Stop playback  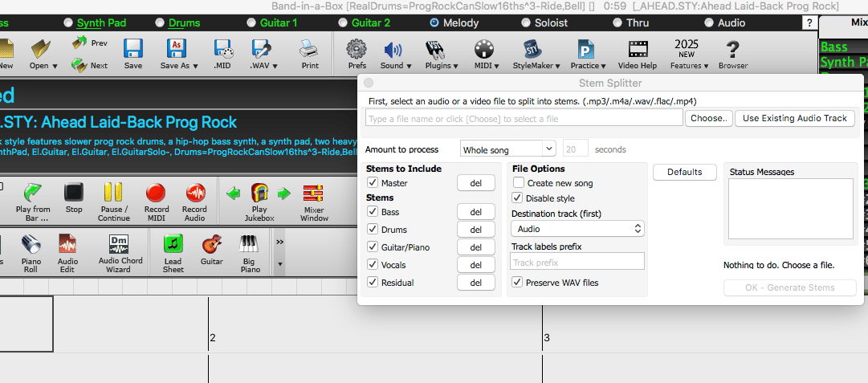(x=74, y=198)
